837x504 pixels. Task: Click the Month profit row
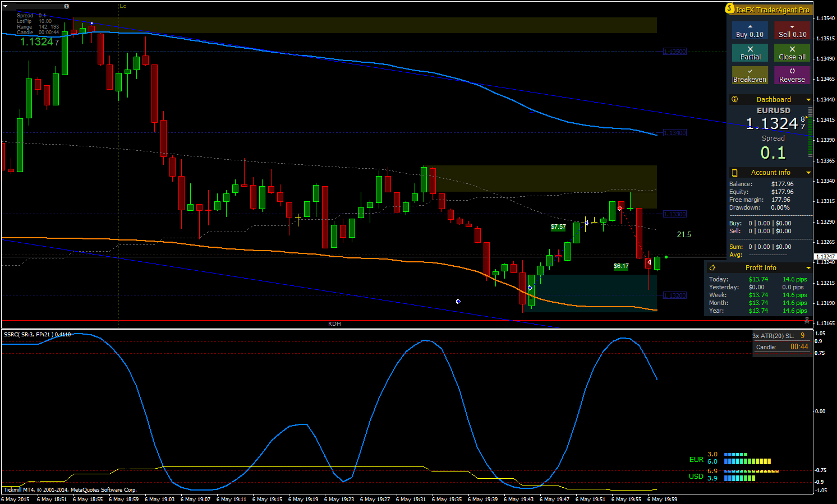758,303
